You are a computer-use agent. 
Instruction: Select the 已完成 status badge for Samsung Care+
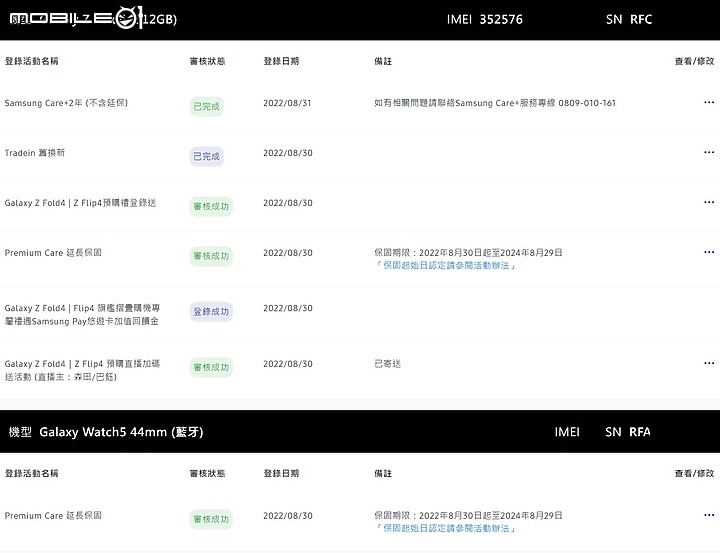pos(207,107)
